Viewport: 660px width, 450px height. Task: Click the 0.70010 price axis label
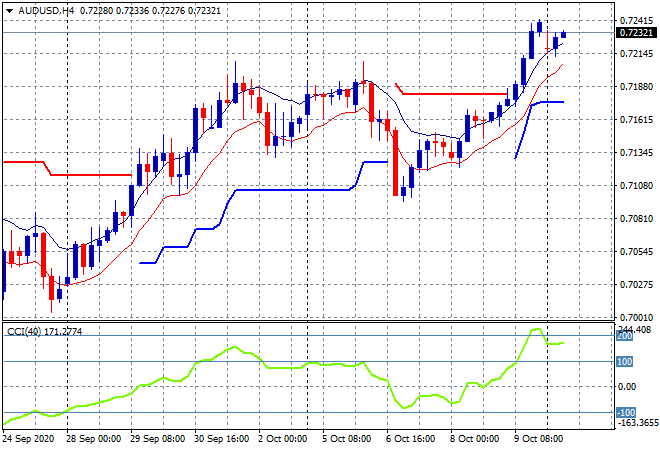click(636, 317)
